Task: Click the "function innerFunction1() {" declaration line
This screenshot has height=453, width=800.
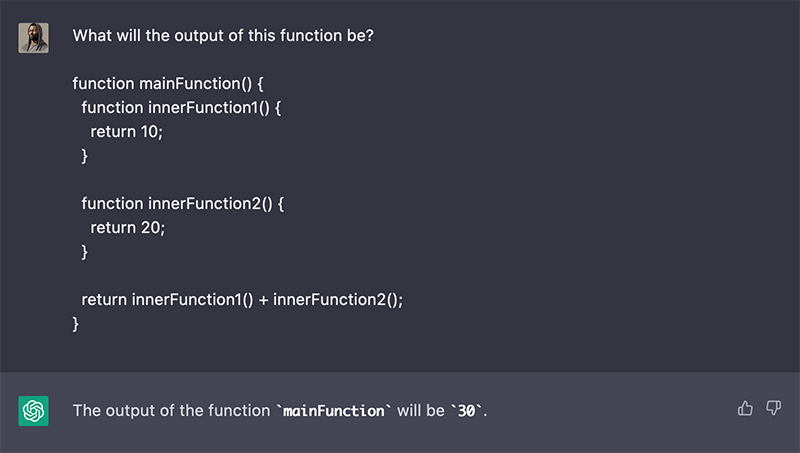Action: pyautogui.click(x=181, y=107)
